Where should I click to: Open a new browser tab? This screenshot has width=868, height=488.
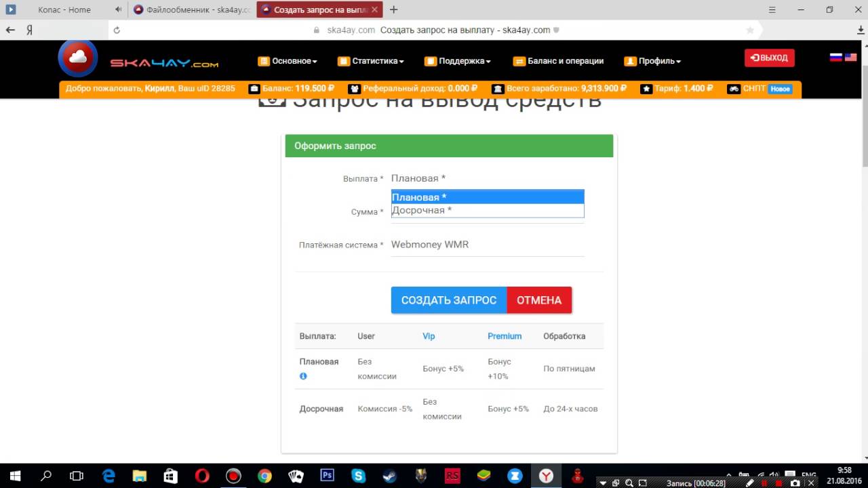pos(394,9)
